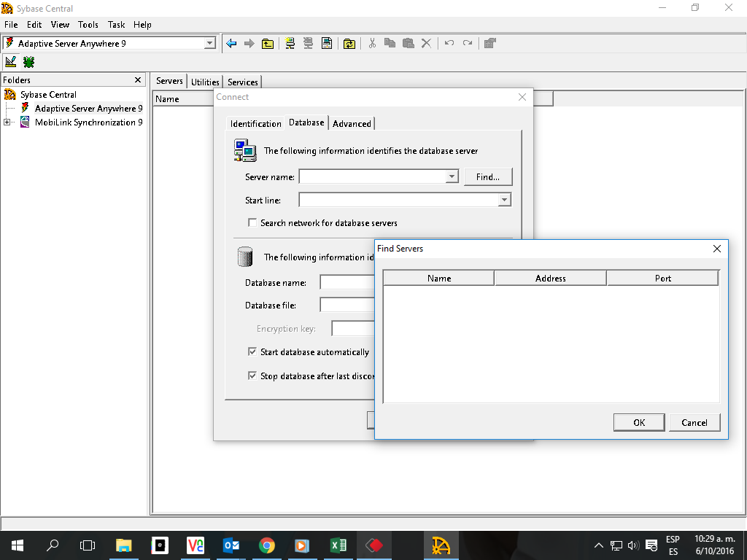Click the Undo toolbar icon

[449, 43]
